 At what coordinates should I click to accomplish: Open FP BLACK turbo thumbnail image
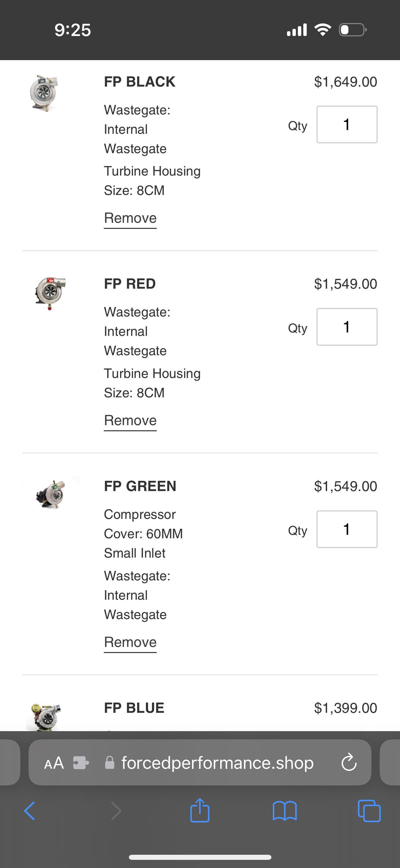point(44,92)
